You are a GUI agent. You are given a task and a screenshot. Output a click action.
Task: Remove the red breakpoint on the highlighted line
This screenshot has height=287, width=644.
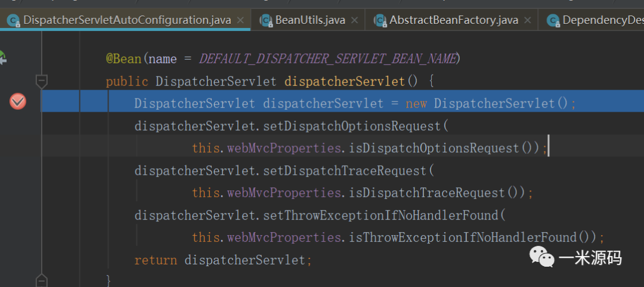[x=18, y=101]
